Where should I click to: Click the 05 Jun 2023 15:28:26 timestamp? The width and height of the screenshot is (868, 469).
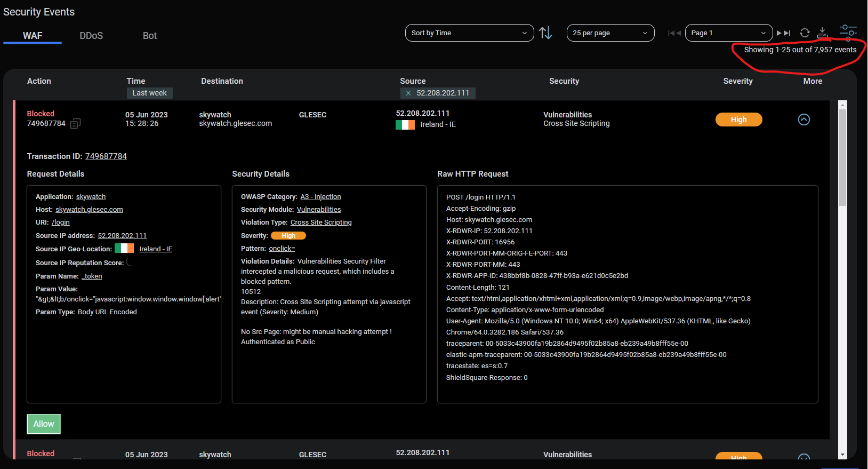[x=146, y=119]
